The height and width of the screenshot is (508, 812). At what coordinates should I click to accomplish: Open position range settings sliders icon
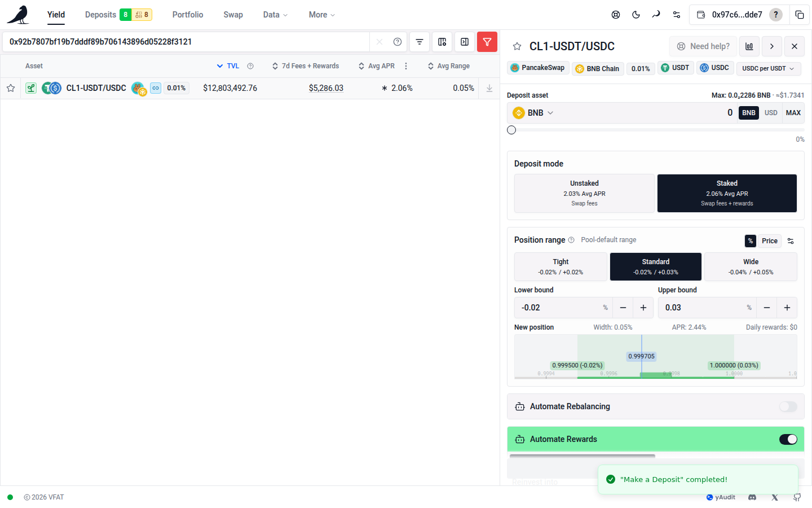click(791, 241)
